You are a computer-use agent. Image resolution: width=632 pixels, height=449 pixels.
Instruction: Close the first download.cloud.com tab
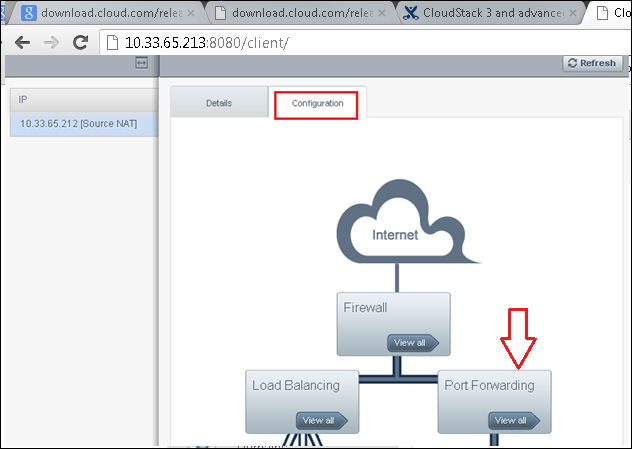tap(192, 14)
